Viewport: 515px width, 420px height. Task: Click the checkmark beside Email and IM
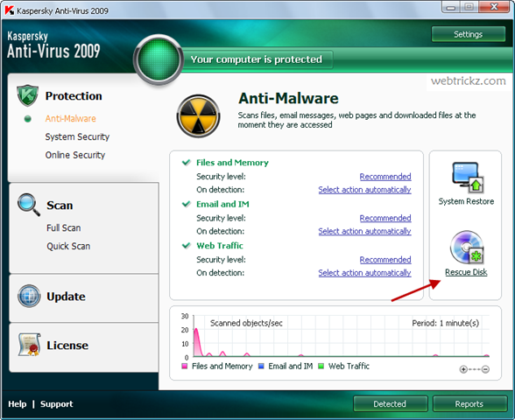(187, 204)
